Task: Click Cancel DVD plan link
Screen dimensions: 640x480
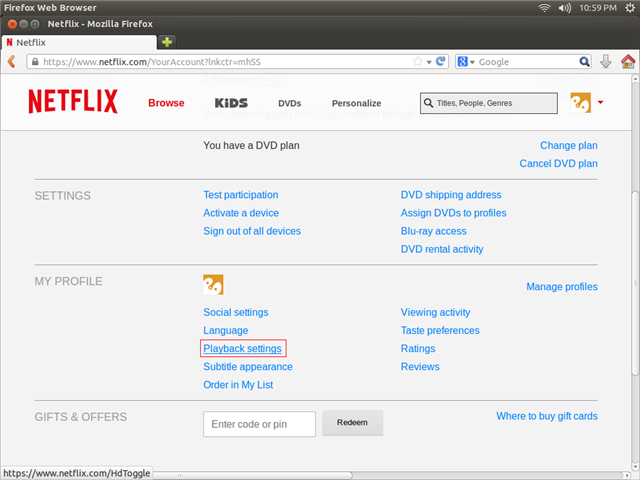Action: [558, 163]
